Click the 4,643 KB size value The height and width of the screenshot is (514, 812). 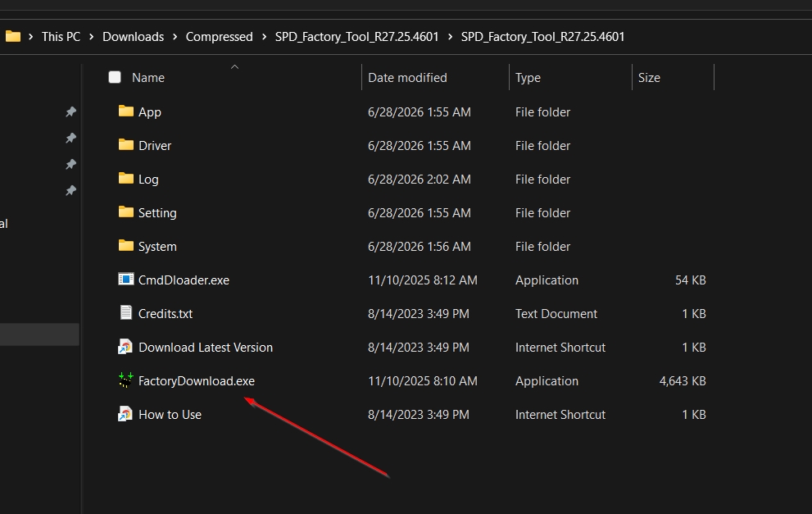point(683,381)
